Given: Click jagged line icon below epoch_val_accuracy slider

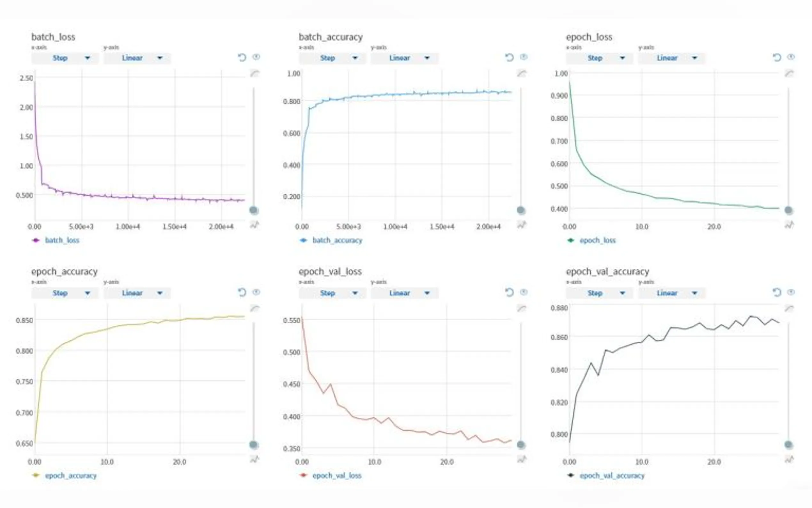Looking at the screenshot, I should click(789, 459).
